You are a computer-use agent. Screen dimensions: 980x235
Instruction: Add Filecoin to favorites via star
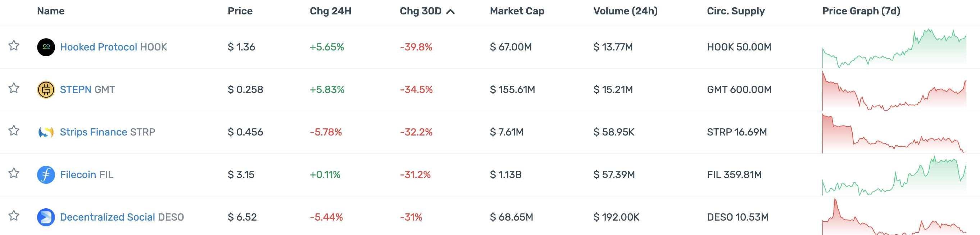14,173
